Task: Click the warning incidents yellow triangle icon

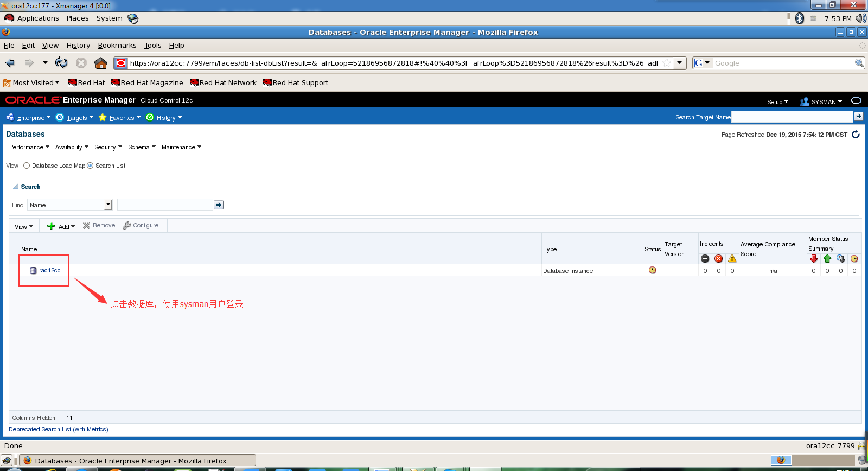Action: [732, 259]
